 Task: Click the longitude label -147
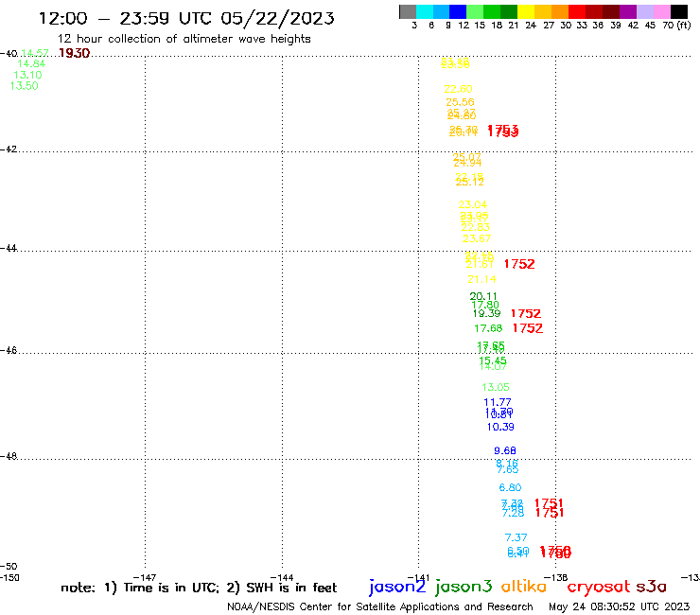[x=145, y=578]
